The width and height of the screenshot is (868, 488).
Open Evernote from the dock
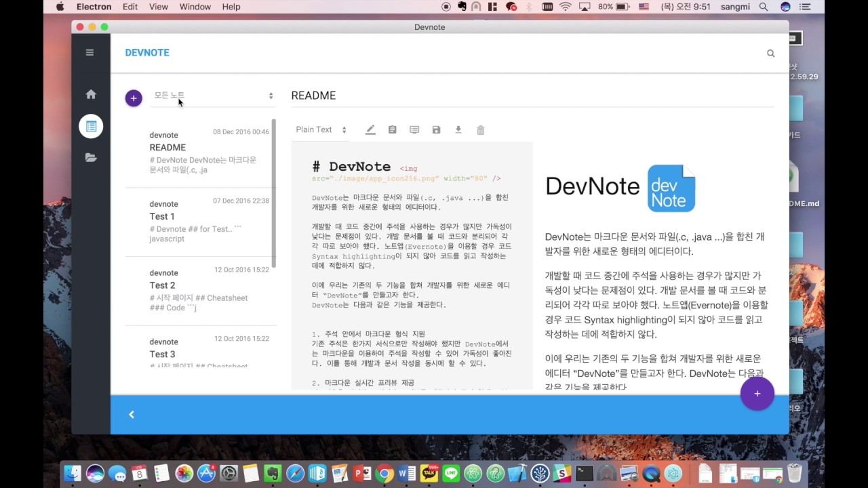click(x=273, y=473)
